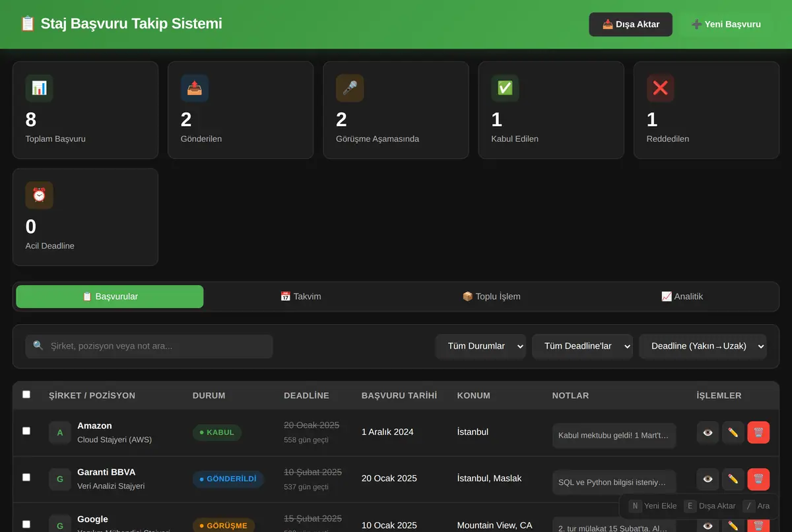Click the Garanti BBVA note about SQL ve Python
The image size is (792, 532).
click(x=614, y=482)
